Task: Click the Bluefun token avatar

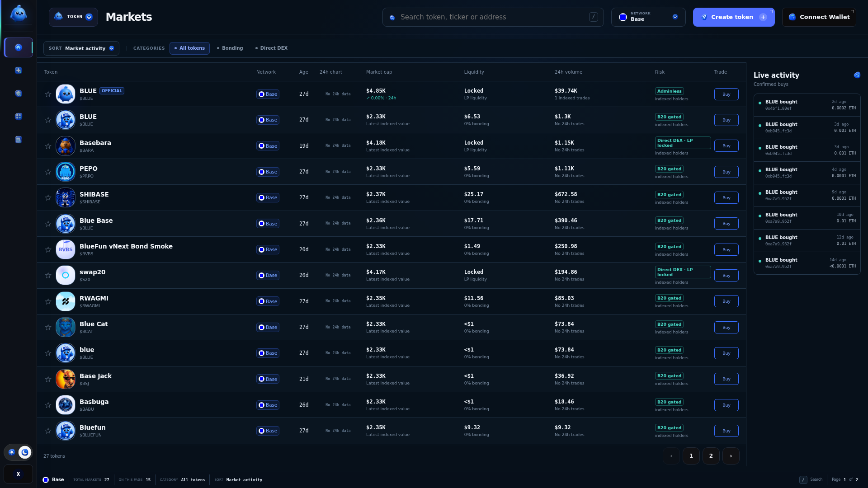Action: (66, 431)
